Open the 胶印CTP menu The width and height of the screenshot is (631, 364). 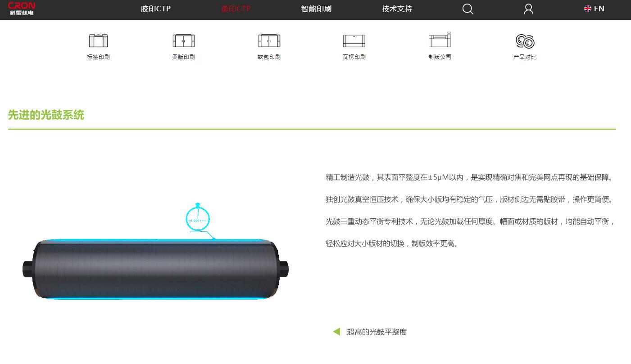(x=155, y=9)
